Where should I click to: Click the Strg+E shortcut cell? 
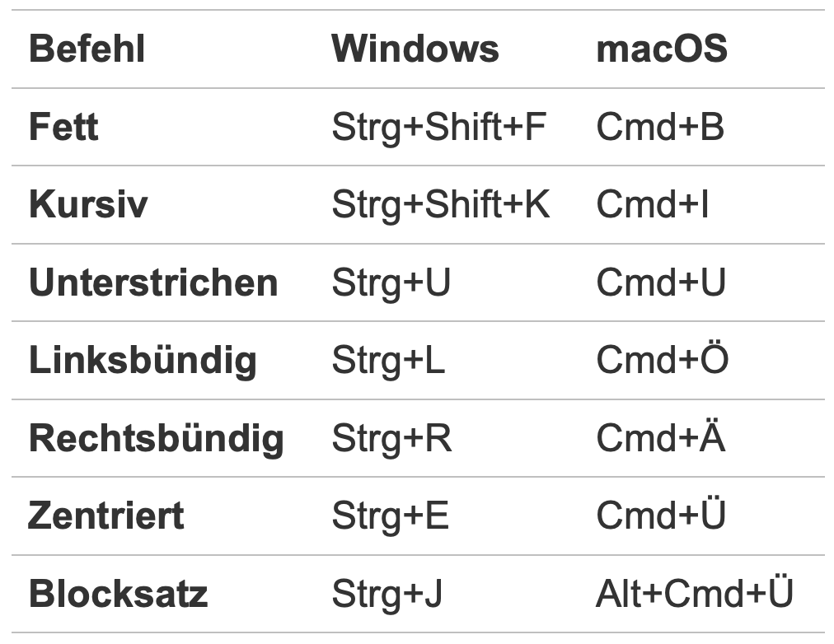(390, 516)
